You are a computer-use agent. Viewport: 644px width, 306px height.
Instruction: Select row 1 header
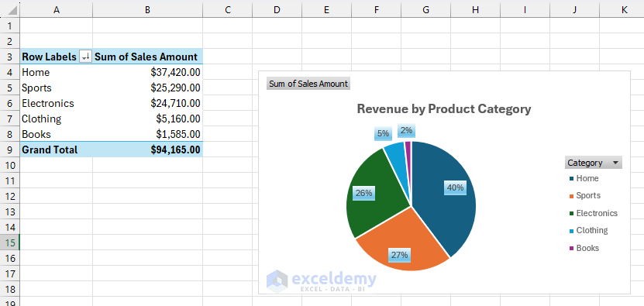pos(10,26)
